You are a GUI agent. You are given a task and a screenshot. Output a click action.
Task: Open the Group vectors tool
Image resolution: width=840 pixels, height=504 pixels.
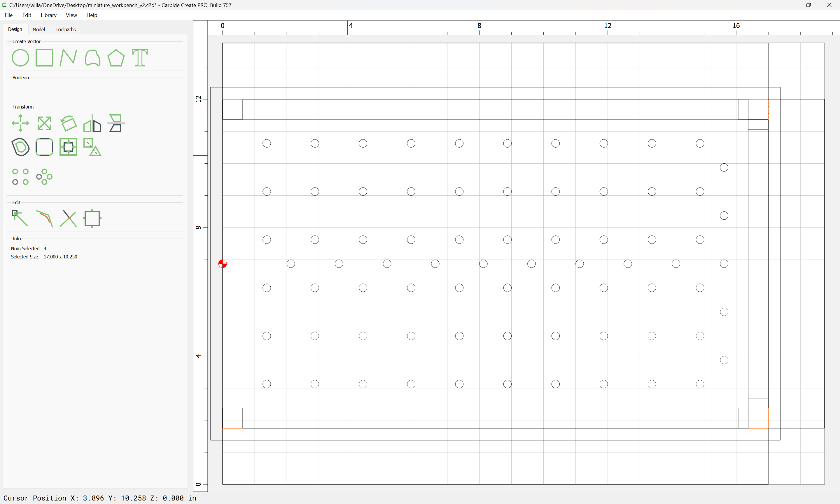tap(92, 147)
